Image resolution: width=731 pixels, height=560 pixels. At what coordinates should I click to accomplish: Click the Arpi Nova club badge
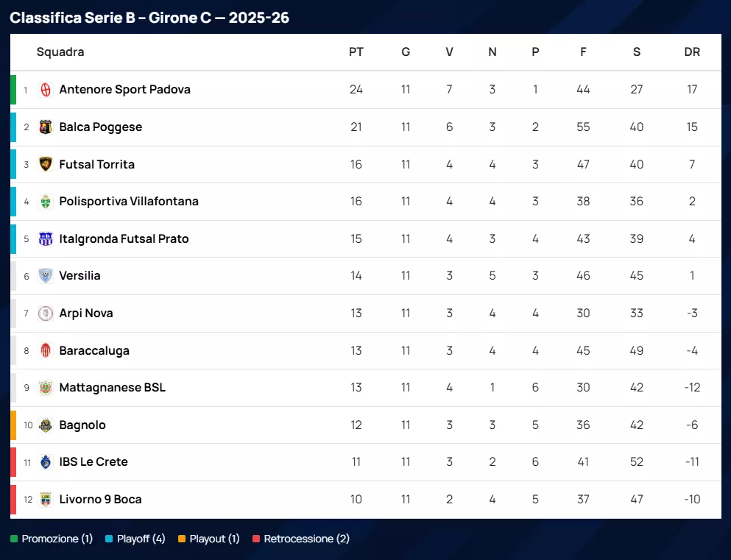[46, 313]
